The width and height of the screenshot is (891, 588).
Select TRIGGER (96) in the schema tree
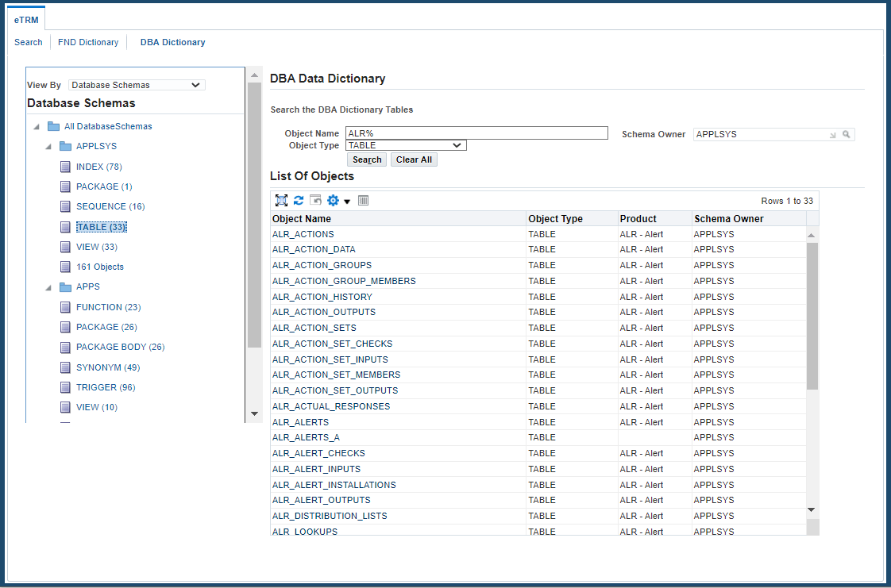[x=105, y=386]
